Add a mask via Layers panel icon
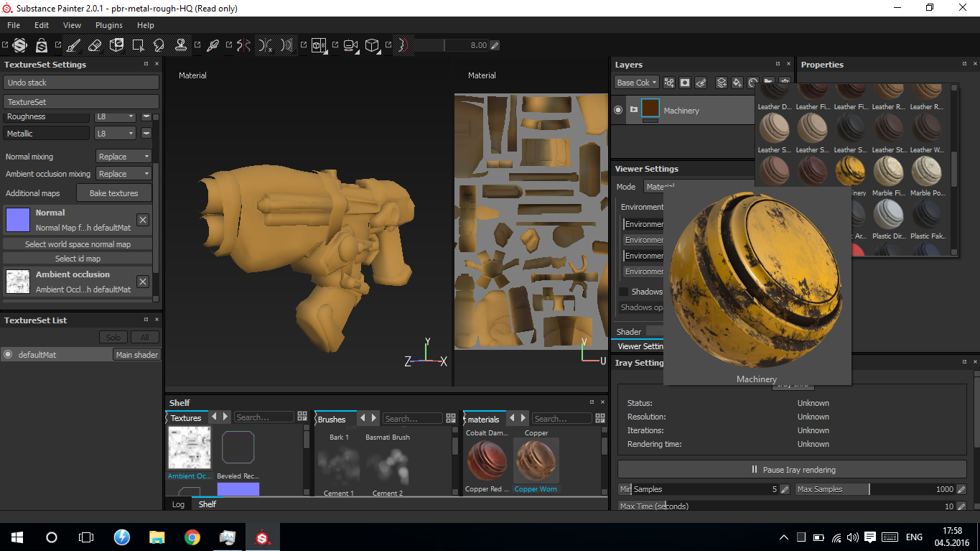The width and height of the screenshot is (980, 551). (x=685, y=83)
